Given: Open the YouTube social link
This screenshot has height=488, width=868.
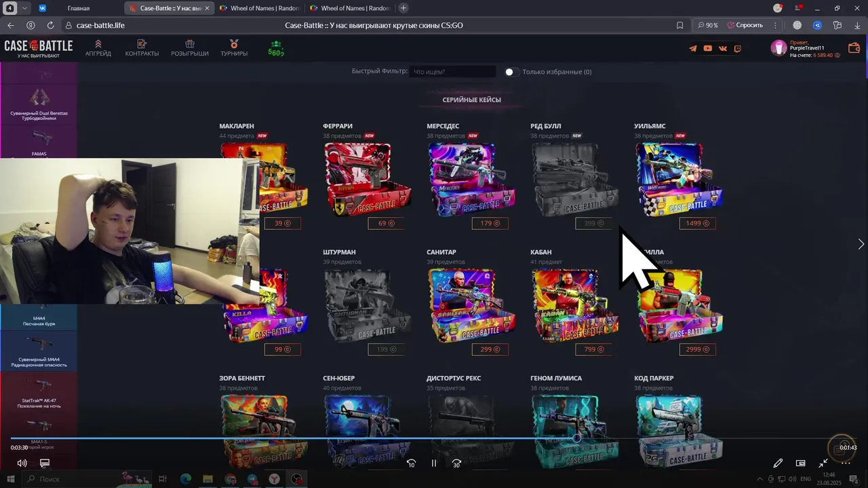Looking at the screenshot, I should (x=708, y=48).
